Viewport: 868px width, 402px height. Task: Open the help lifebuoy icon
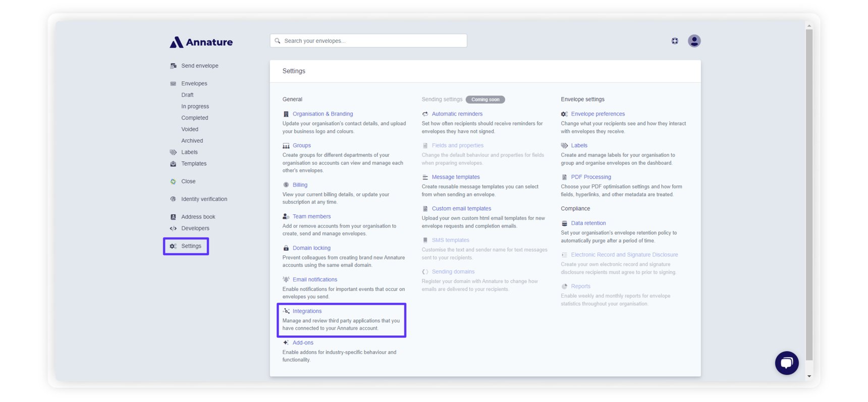point(675,41)
